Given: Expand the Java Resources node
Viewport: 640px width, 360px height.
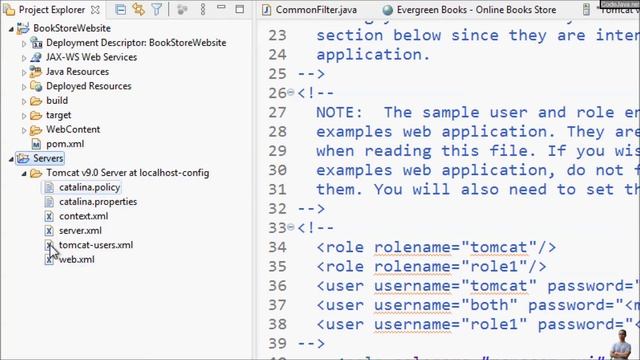Looking at the screenshot, I should click(24, 72).
